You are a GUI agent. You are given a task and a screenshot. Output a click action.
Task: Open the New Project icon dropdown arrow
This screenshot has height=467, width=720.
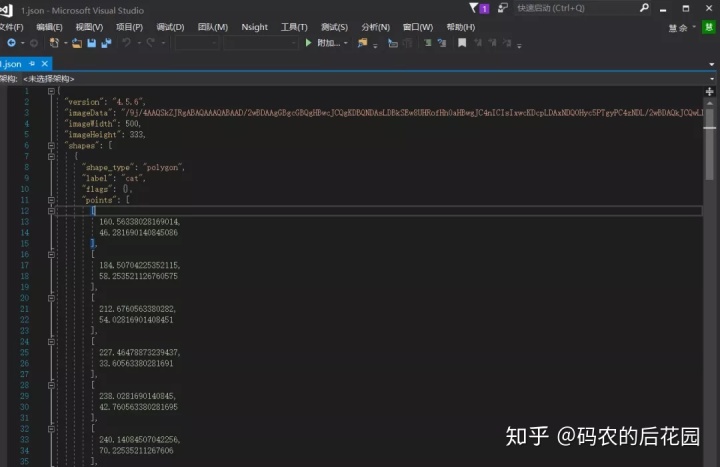66,43
